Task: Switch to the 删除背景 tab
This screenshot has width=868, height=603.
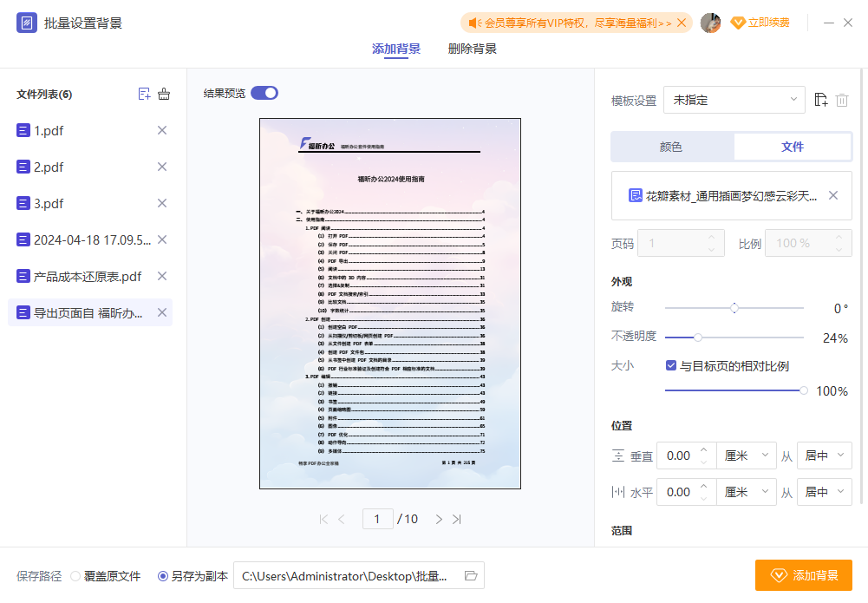Action: 473,49
